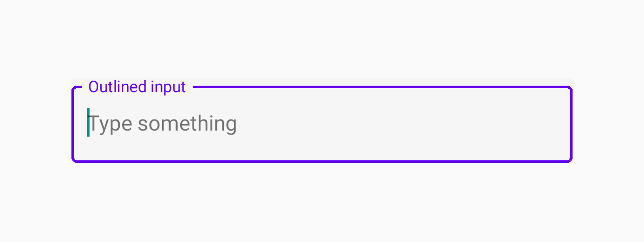This screenshot has height=242, width=644.
Task: Click the center of the Outlined input box
Action: (x=322, y=125)
